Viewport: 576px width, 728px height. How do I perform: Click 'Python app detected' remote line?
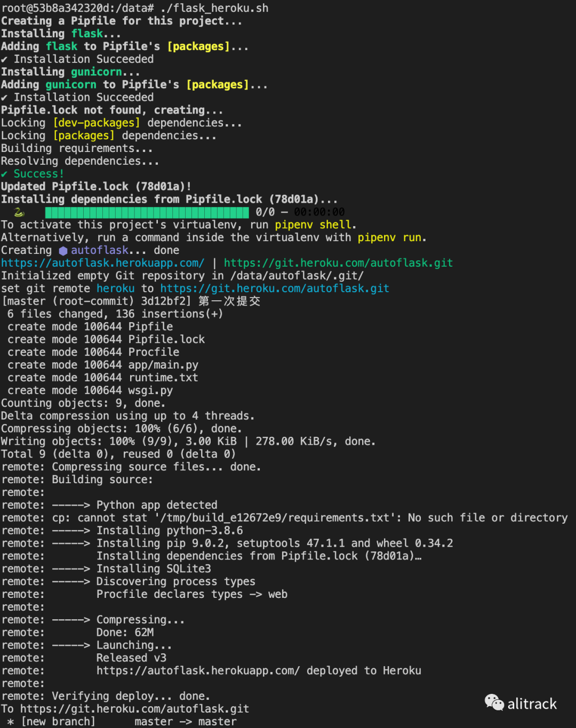[x=109, y=505]
